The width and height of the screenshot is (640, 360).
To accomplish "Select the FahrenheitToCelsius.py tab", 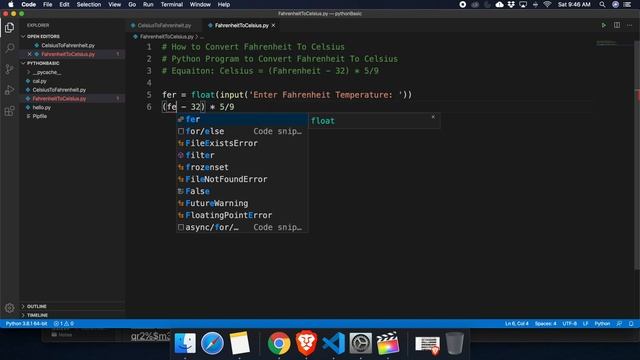I will [x=241, y=25].
